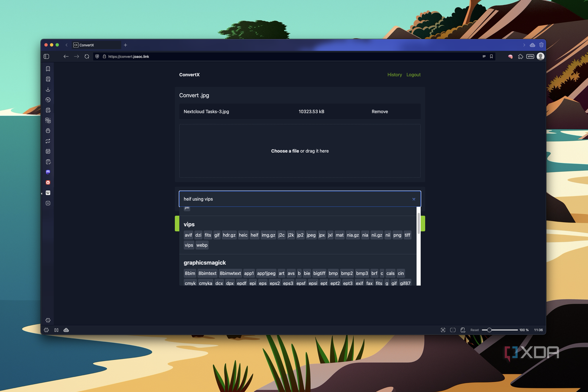Screen dimensions: 588x392
Task: Select the jpeg format under vips
Action: [x=311, y=235]
